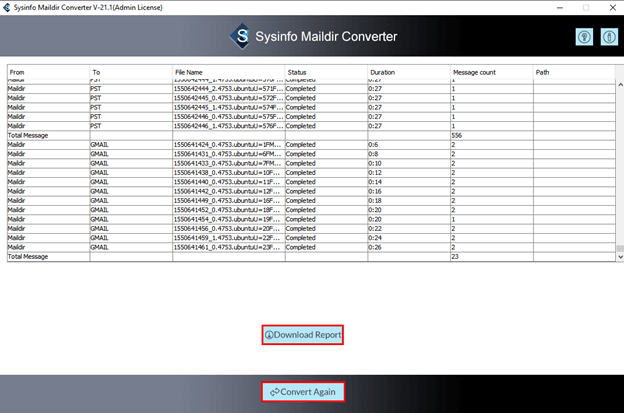Click the Message count column header
The width and height of the screenshot is (624, 413).
[x=490, y=72]
